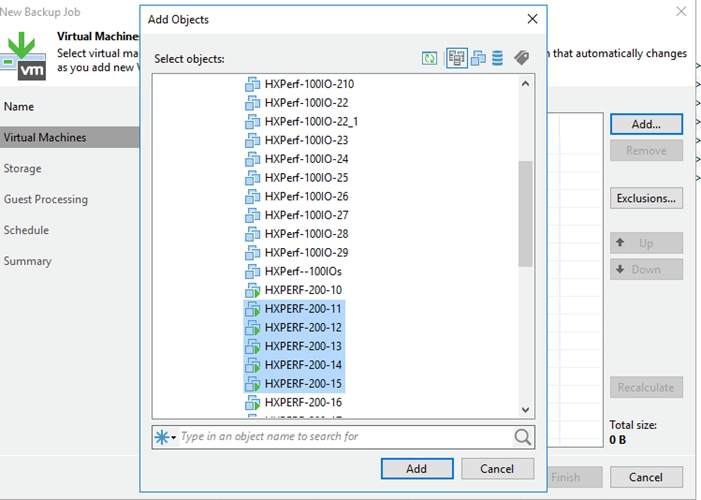701x500 pixels.
Task: Click Exclusions... button
Action: click(646, 198)
